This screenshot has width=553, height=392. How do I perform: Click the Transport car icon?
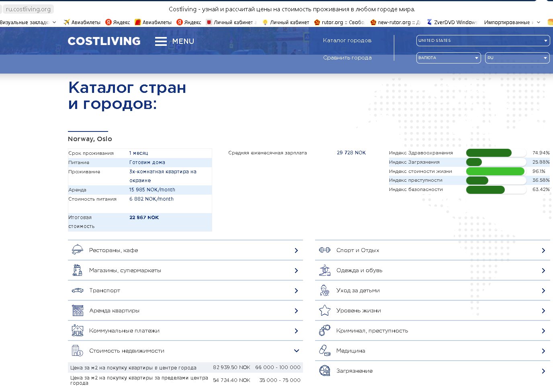(x=77, y=290)
